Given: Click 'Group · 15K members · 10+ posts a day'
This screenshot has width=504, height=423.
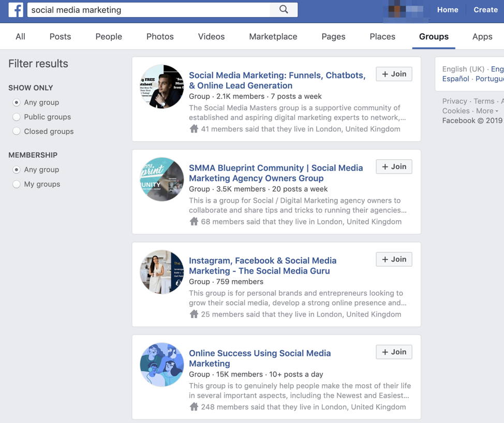Looking at the screenshot, I should pyautogui.click(x=256, y=374).
